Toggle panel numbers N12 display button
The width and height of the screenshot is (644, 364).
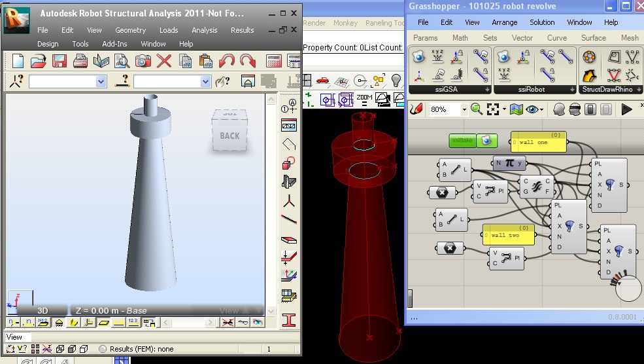(43, 323)
